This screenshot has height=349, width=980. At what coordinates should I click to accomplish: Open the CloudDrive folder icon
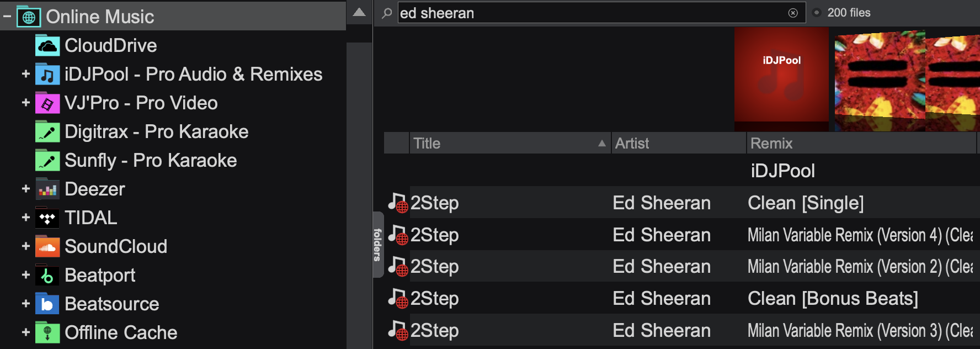click(47, 46)
